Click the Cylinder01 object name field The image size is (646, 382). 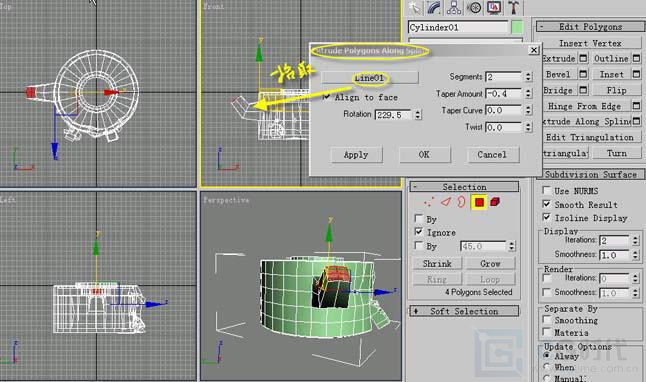(x=458, y=27)
